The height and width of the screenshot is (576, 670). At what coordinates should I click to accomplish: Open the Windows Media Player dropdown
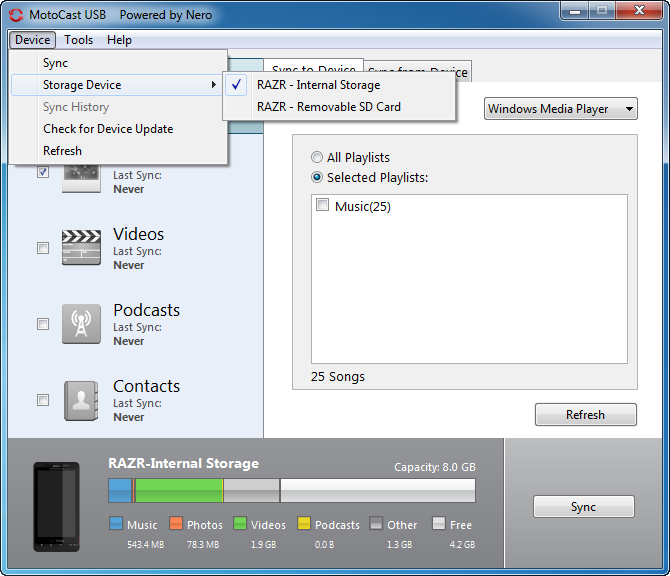coord(560,109)
